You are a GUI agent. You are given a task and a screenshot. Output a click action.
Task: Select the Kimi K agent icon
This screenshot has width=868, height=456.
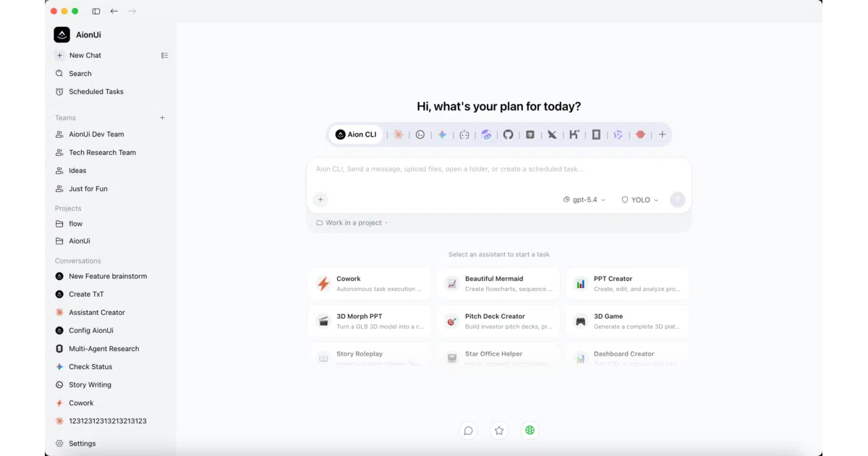tap(574, 135)
